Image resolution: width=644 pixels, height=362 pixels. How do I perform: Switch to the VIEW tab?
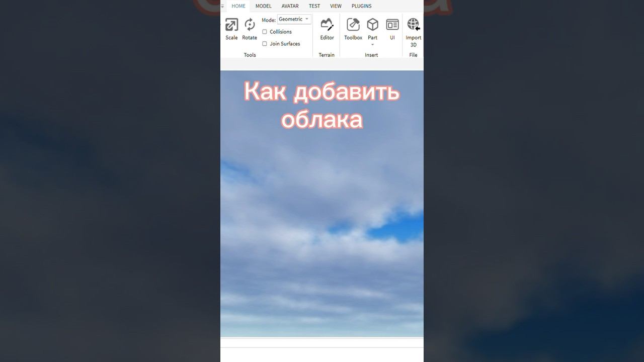coord(336,6)
